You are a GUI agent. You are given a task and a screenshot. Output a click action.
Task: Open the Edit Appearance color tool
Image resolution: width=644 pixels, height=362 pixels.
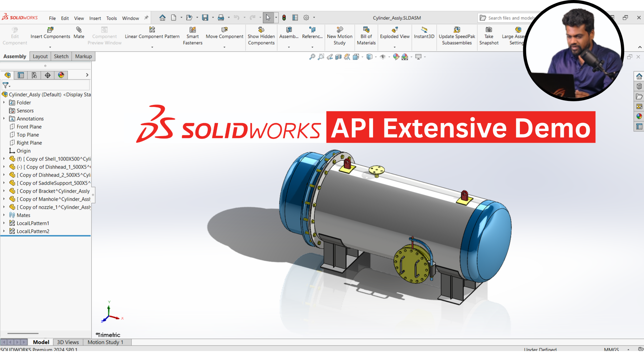396,57
